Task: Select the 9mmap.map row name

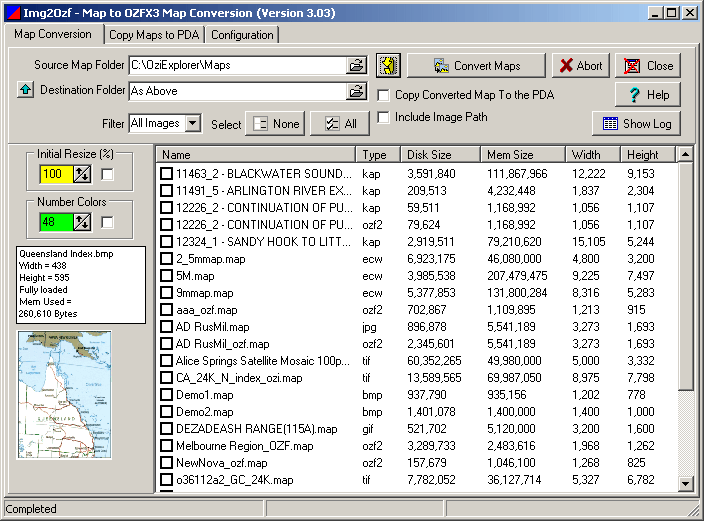Action: pos(205,293)
